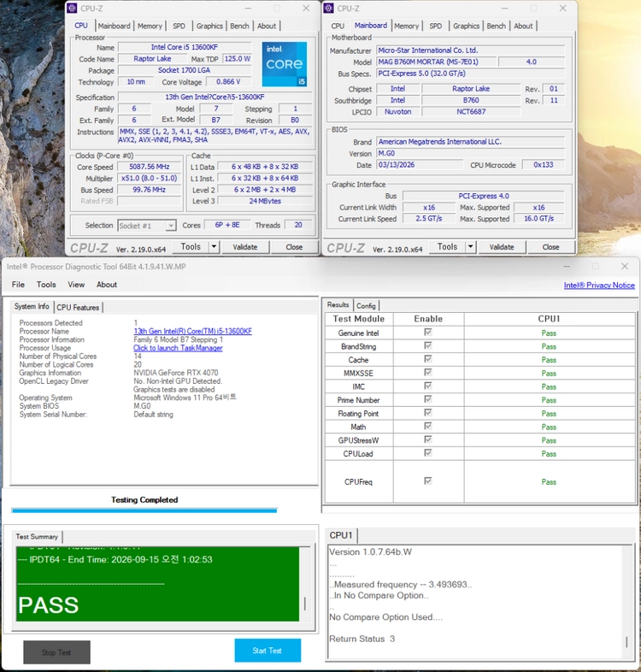
Task: Click the MAG B760M MORTAR model field
Action: pos(436,62)
